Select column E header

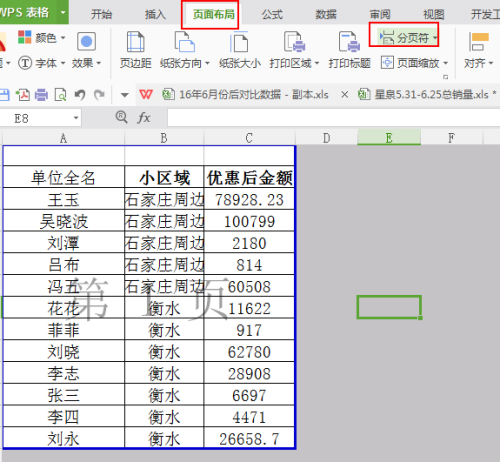tap(389, 138)
